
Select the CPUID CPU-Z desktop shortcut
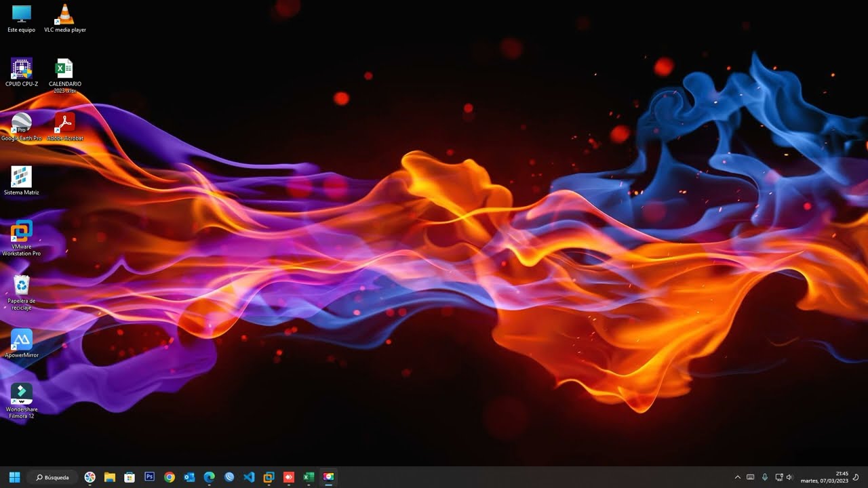coord(22,73)
